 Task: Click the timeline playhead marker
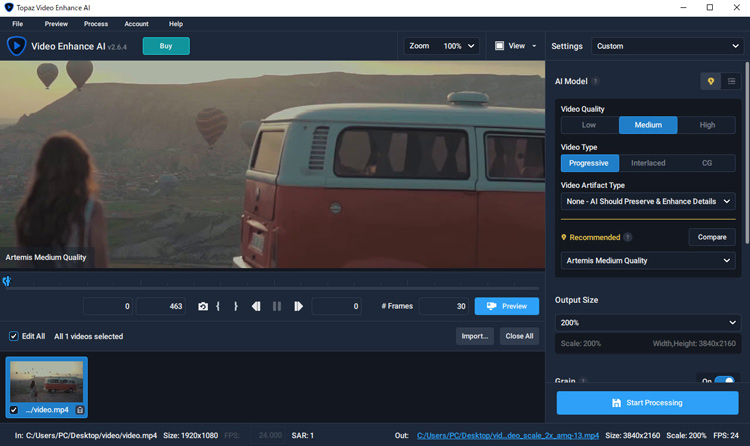tap(7, 281)
